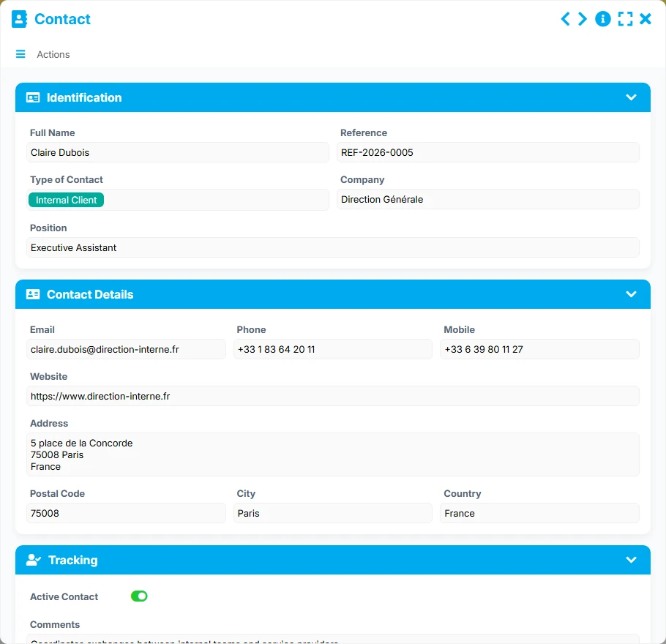Click the Internal Client type badge
666x644 pixels.
pyautogui.click(x=67, y=200)
